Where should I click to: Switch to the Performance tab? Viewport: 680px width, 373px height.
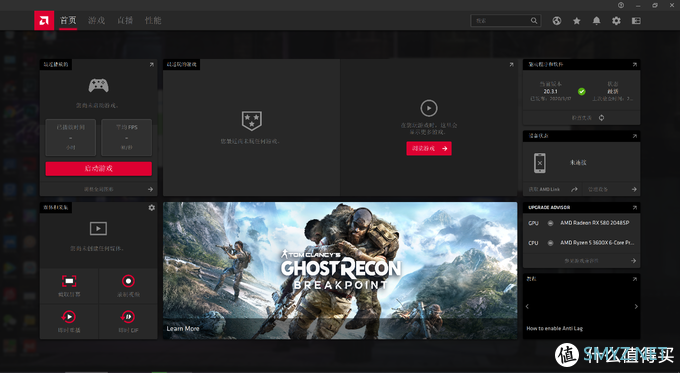point(153,20)
